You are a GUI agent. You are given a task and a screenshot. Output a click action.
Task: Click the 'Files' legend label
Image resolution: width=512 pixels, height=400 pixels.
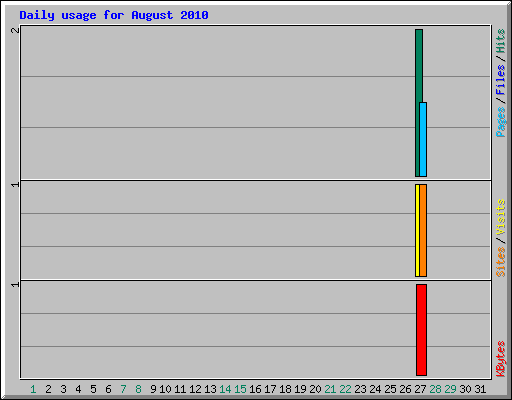coord(500,79)
